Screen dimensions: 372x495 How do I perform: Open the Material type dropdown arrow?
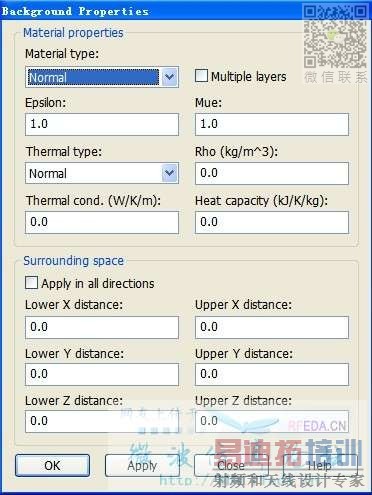coord(170,77)
